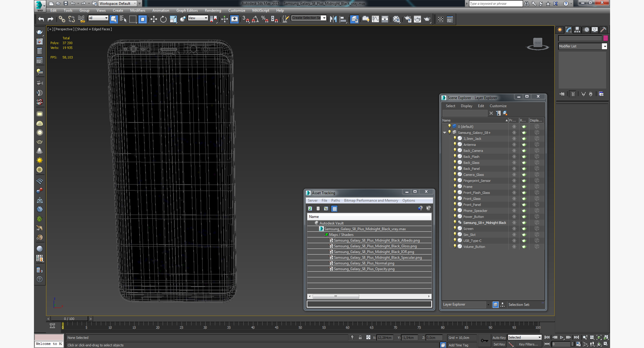
Task: Open the Select by Name dialog
Action: tap(123, 19)
